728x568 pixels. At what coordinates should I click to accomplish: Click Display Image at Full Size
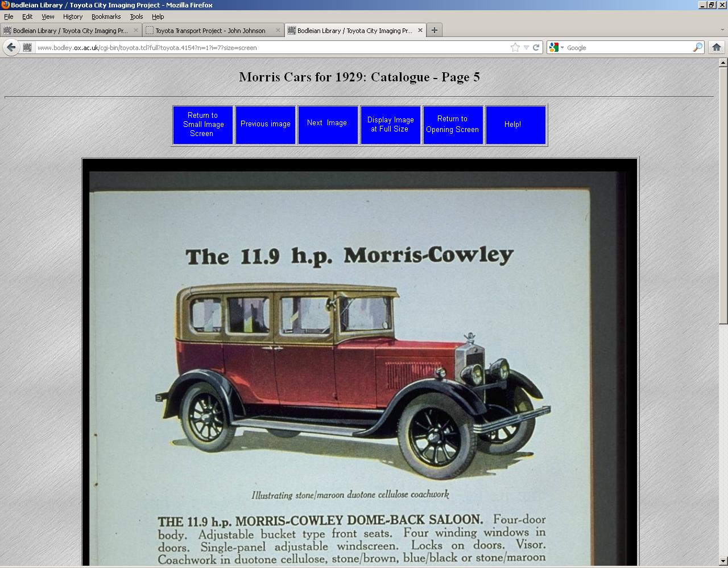click(390, 124)
